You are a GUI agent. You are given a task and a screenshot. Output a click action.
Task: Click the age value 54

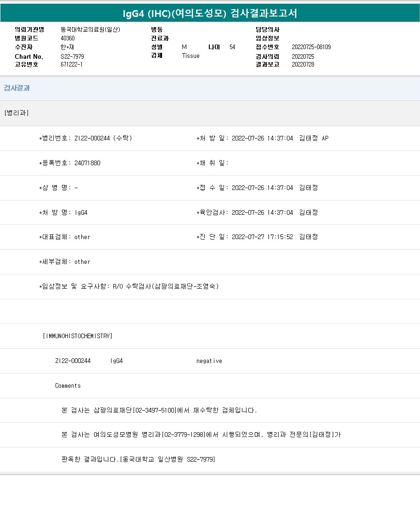(232, 47)
